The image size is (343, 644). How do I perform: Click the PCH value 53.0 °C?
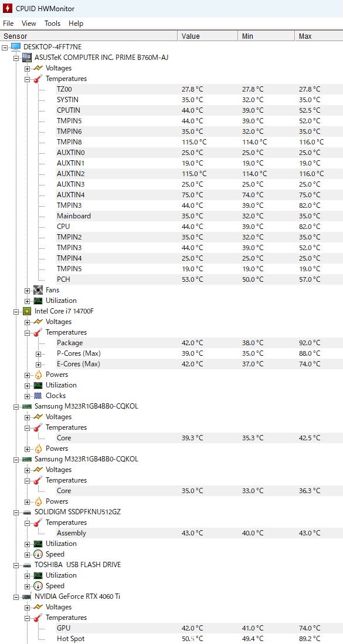tap(192, 279)
